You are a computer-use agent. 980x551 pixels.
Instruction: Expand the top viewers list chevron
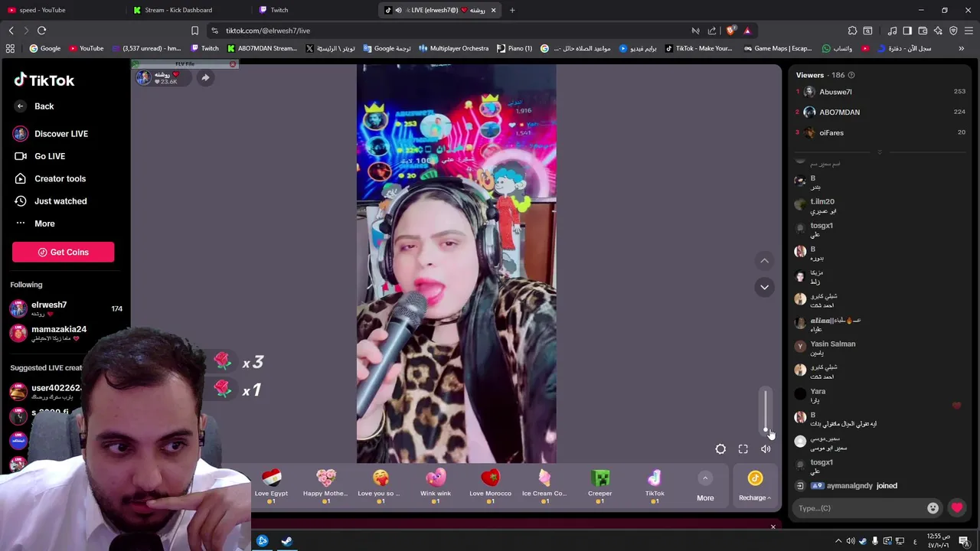click(x=879, y=152)
